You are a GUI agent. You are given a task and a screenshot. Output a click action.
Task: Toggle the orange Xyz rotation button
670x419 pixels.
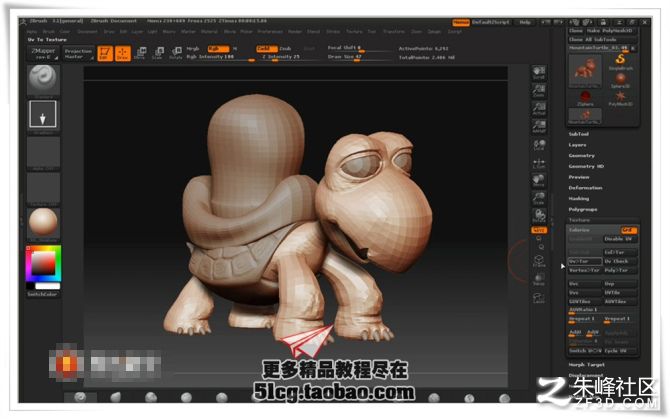539,230
